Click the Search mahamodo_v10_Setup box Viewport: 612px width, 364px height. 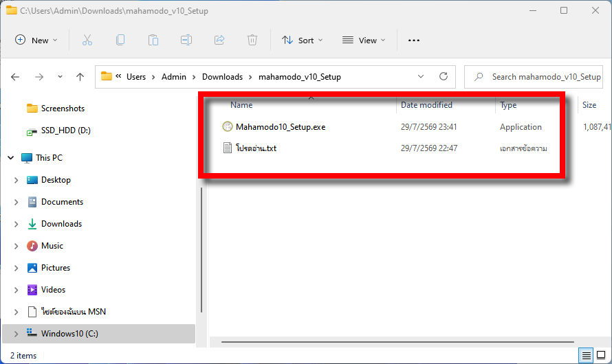point(534,77)
